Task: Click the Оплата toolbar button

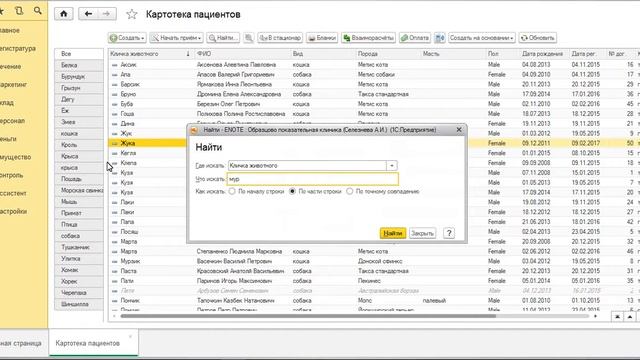Action: pos(414,38)
